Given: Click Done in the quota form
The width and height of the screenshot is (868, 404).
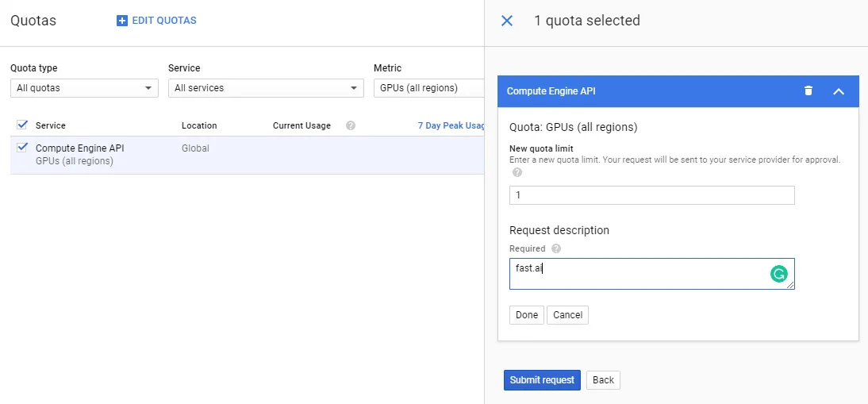Looking at the screenshot, I should pyautogui.click(x=526, y=315).
